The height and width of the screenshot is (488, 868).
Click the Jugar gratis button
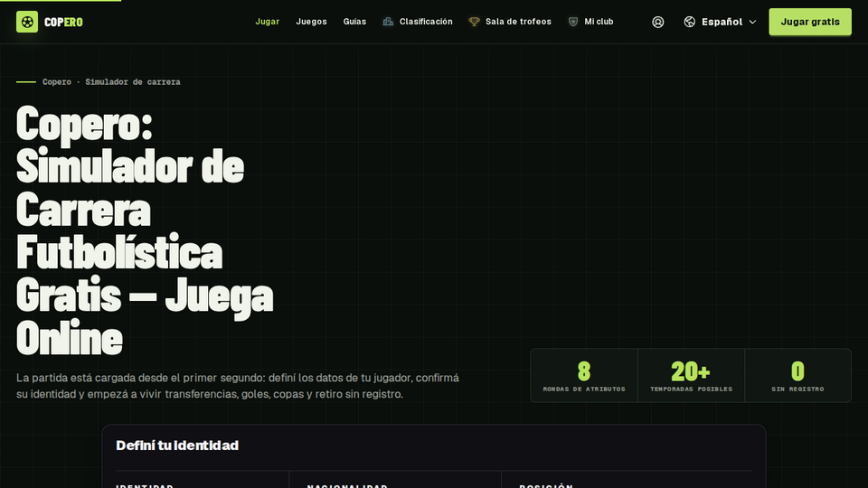tap(810, 22)
